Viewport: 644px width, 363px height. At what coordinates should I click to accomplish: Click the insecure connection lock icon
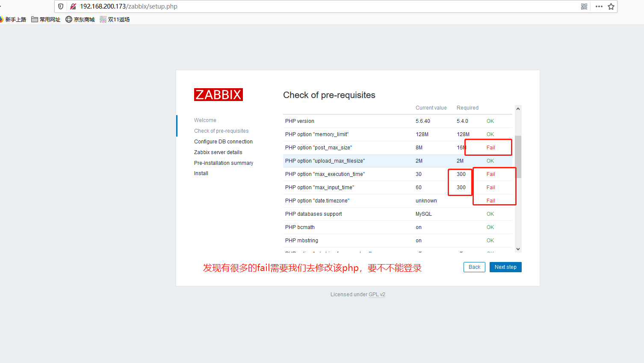click(73, 6)
